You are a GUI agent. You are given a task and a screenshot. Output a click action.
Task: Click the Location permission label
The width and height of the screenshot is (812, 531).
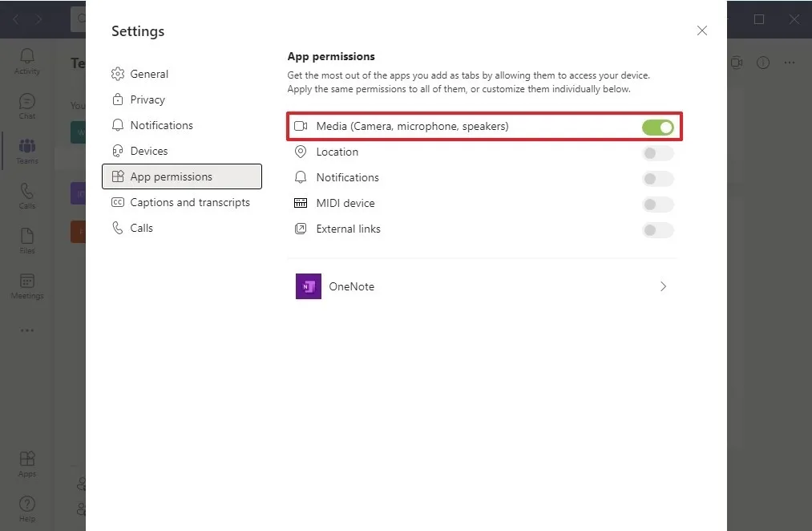click(x=337, y=152)
